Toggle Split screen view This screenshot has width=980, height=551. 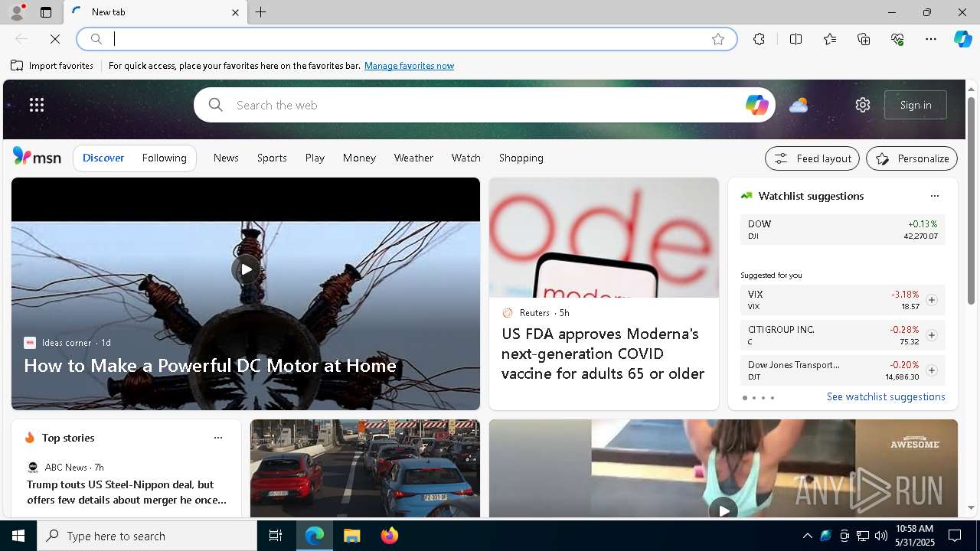(x=795, y=39)
